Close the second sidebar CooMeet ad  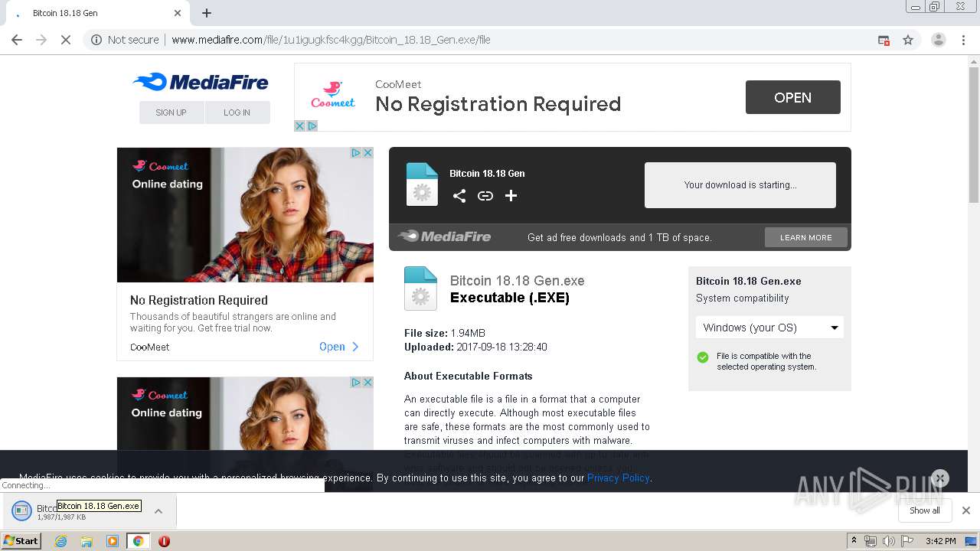(x=367, y=383)
